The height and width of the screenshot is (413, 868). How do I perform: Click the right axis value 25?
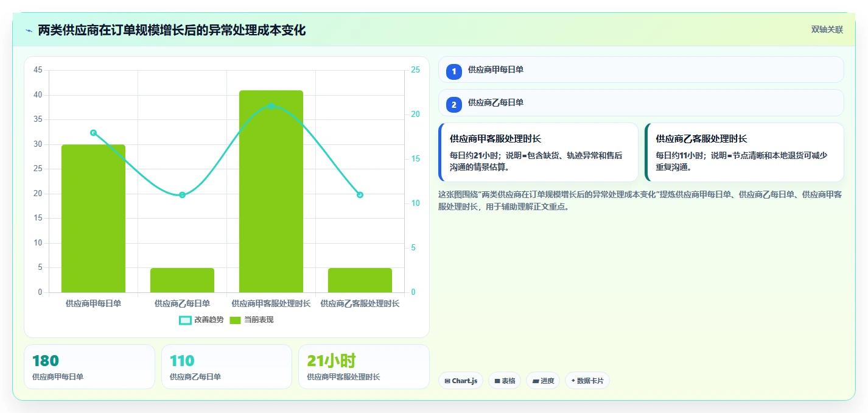(415, 70)
